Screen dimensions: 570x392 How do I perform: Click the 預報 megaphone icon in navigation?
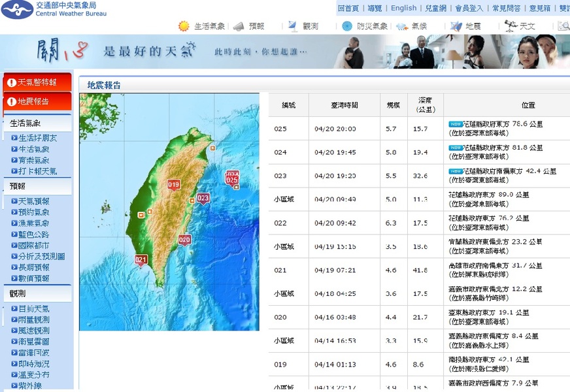click(239, 26)
